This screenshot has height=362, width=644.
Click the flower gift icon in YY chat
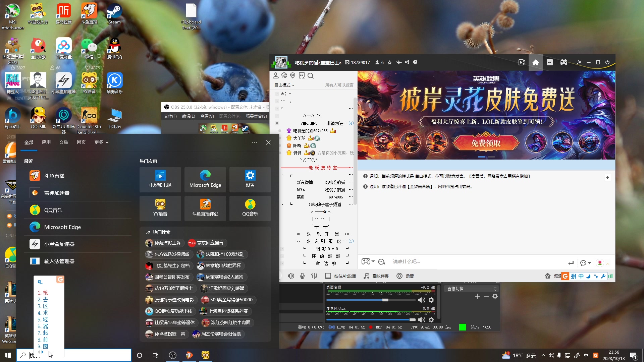[x=600, y=263]
